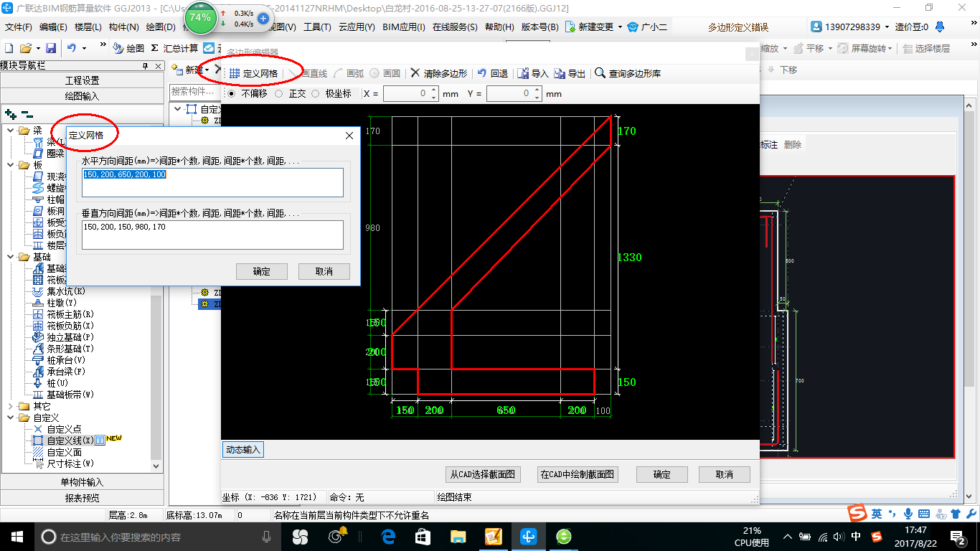Screen dimensions: 980x551
Task: Toggle 动态输入 button
Action: [243, 450]
